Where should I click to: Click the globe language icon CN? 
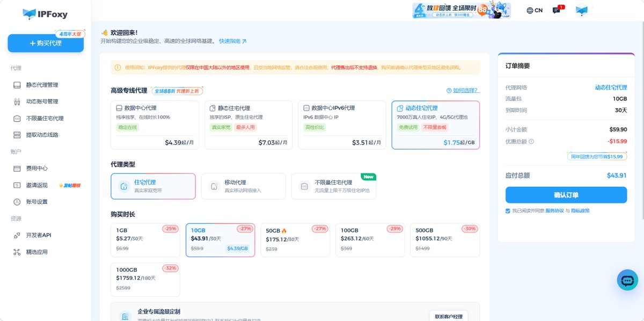(x=535, y=10)
